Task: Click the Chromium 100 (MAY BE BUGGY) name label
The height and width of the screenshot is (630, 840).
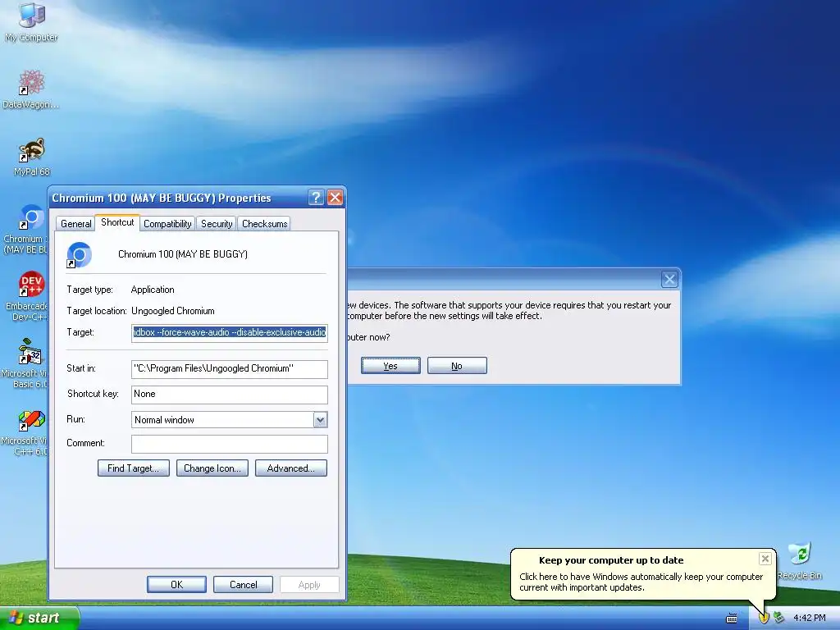Action: (x=183, y=254)
